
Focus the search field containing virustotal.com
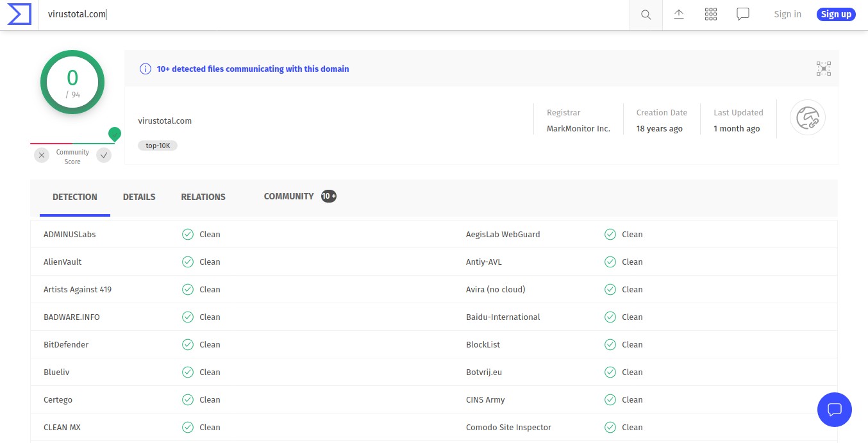click(x=334, y=14)
